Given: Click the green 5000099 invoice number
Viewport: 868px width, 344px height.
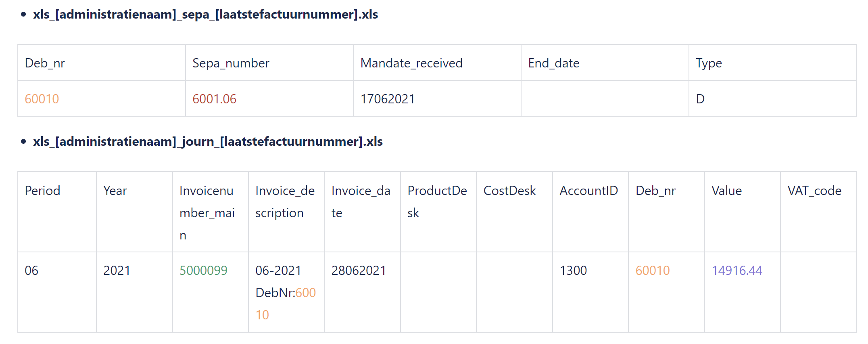Looking at the screenshot, I should 203,271.
